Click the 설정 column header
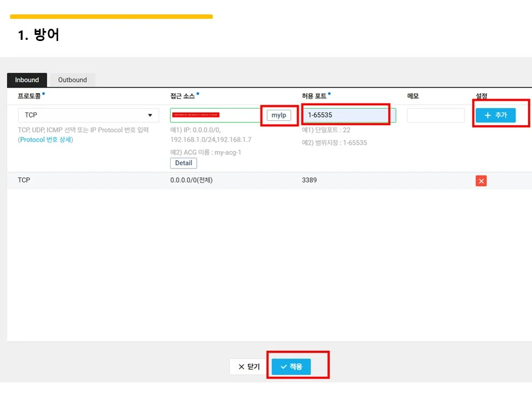 click(x=481, y=96)
